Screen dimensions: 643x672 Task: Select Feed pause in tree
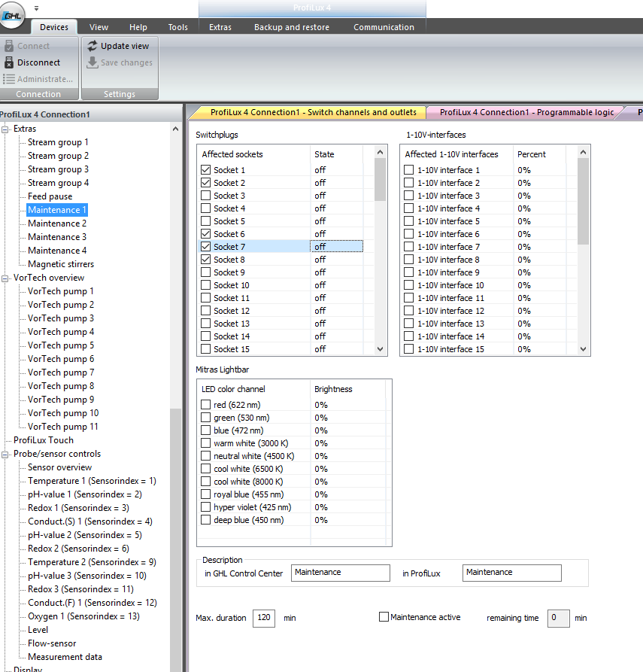coord(50,196)
